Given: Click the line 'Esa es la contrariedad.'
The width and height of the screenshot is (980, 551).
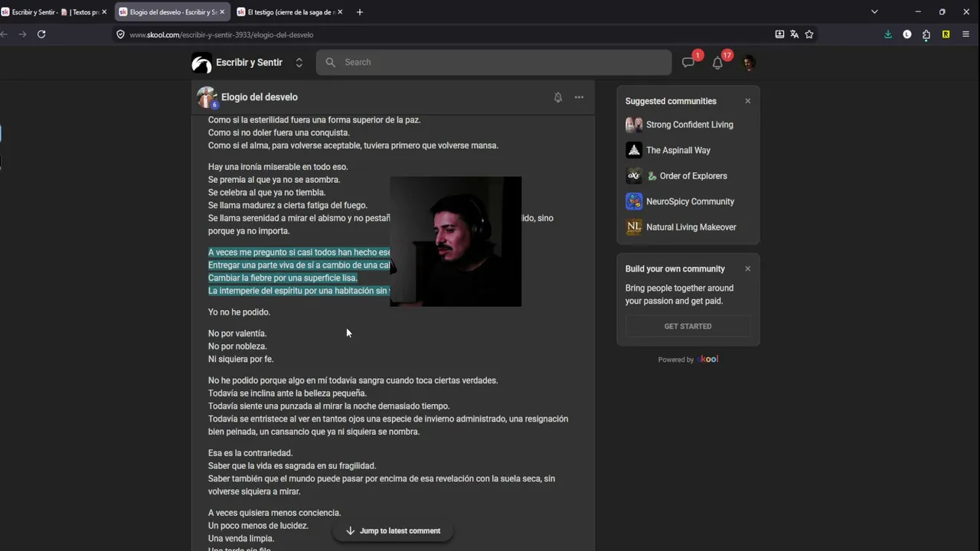Looking at the screenshot, I should pos(250,453).
